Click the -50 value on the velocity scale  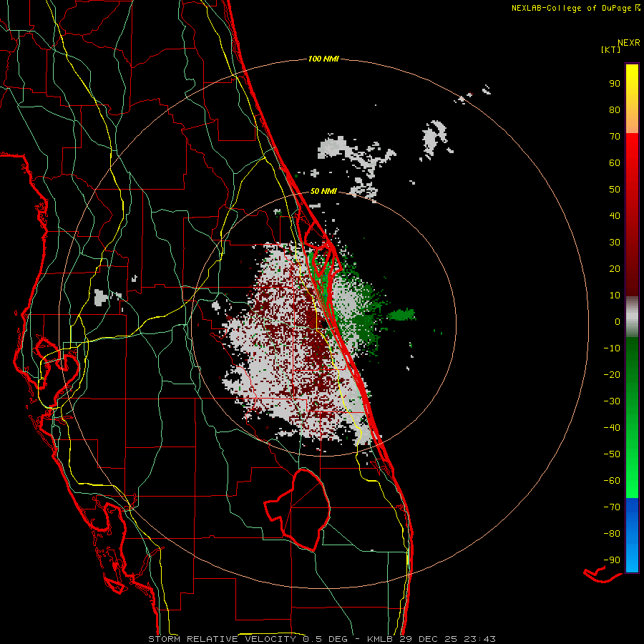(612, 454)
